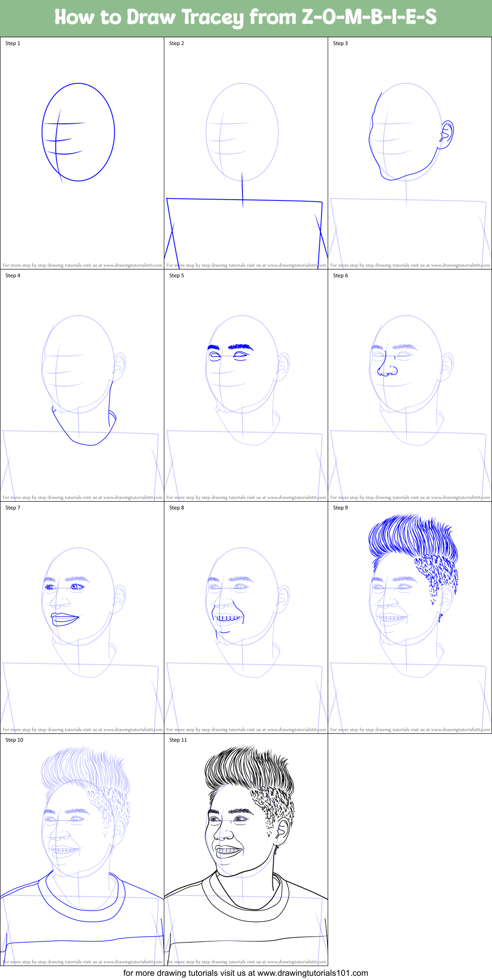Click the title 'How to Draw Tracey from Z-O-M-B-I-E-S'
The width and height of the screenshot is (492, 980).
[246, 17]
